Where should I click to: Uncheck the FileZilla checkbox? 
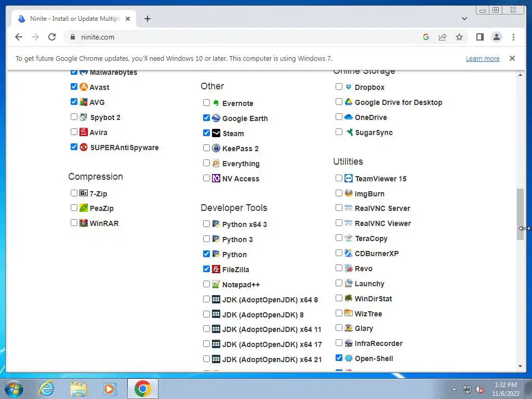tap(206, 269)
